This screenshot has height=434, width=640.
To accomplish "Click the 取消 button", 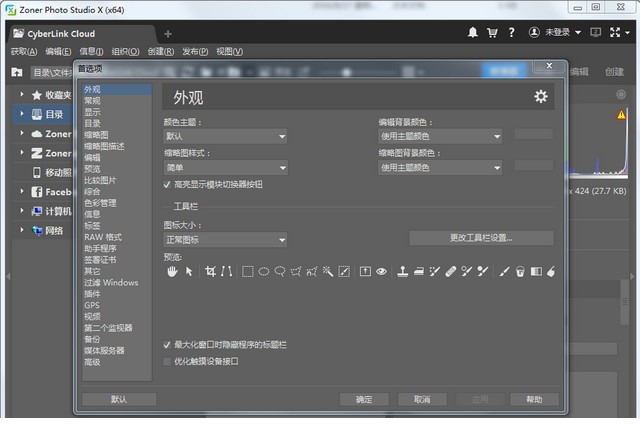I will pyautogui.click(x=422, y=399).
